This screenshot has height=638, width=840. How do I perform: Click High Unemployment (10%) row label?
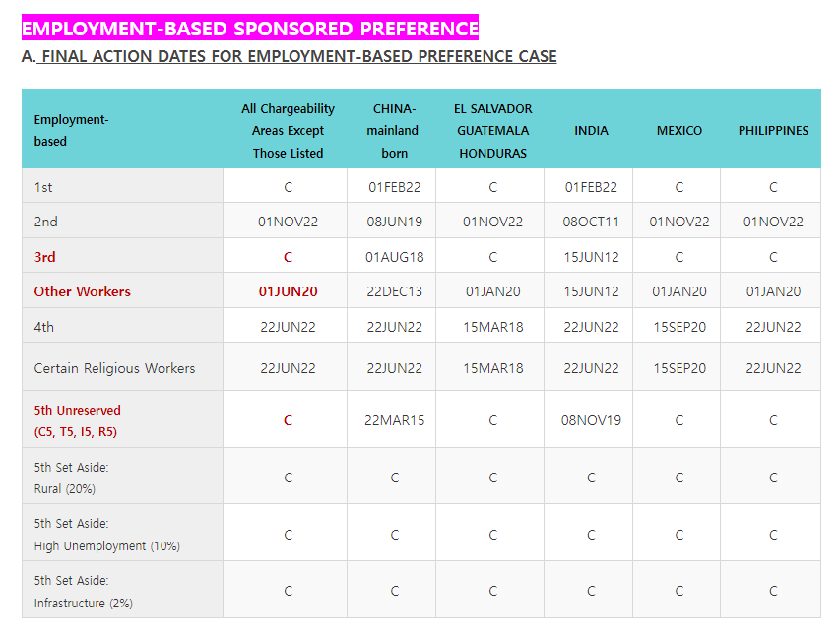106,535
